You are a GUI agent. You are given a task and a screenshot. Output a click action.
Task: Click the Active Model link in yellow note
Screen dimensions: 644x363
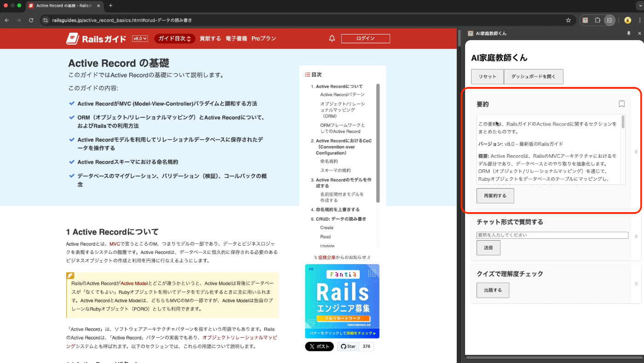pyautogui.click(x=134, y=283)
